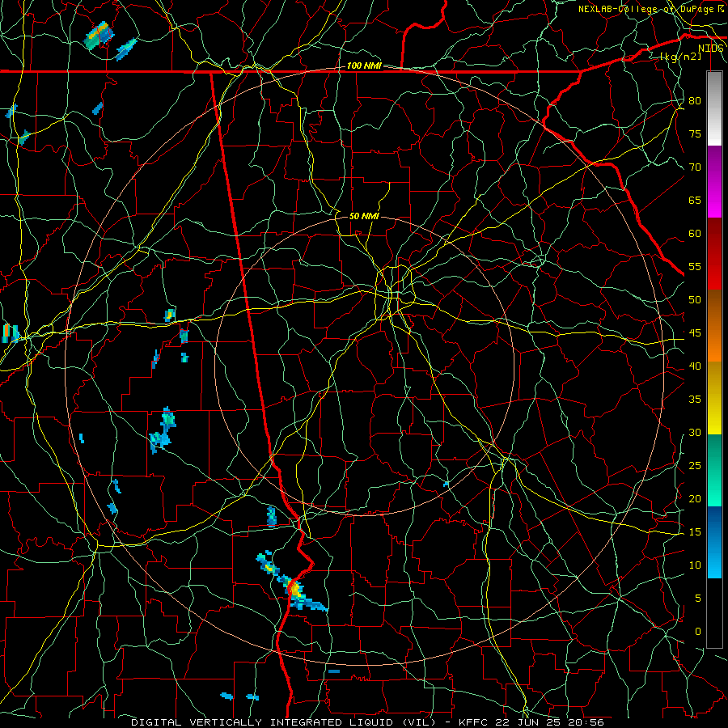
Task: Click the scale value 20
Action: [x=695, y=499]
